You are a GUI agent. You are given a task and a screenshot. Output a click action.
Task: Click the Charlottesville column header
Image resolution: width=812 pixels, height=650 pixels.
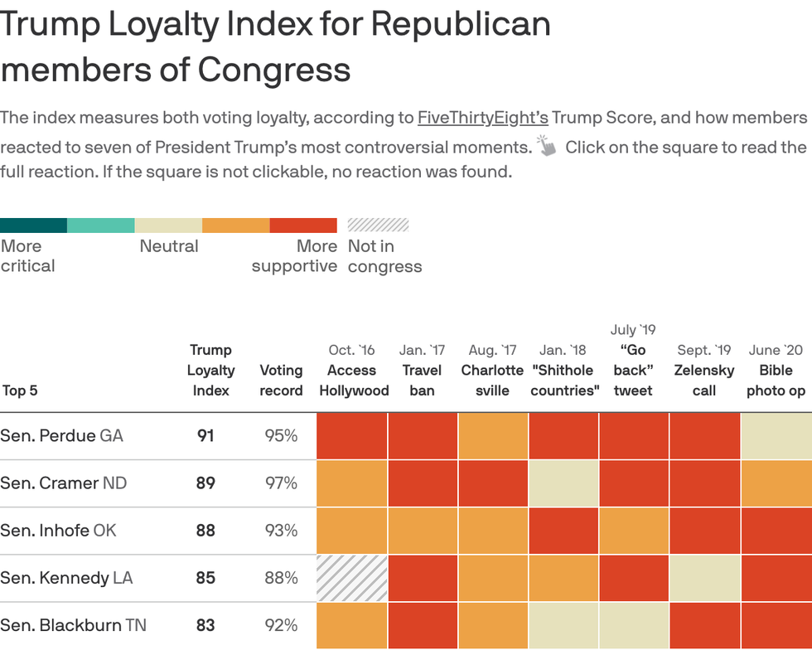tap(492, 380)
